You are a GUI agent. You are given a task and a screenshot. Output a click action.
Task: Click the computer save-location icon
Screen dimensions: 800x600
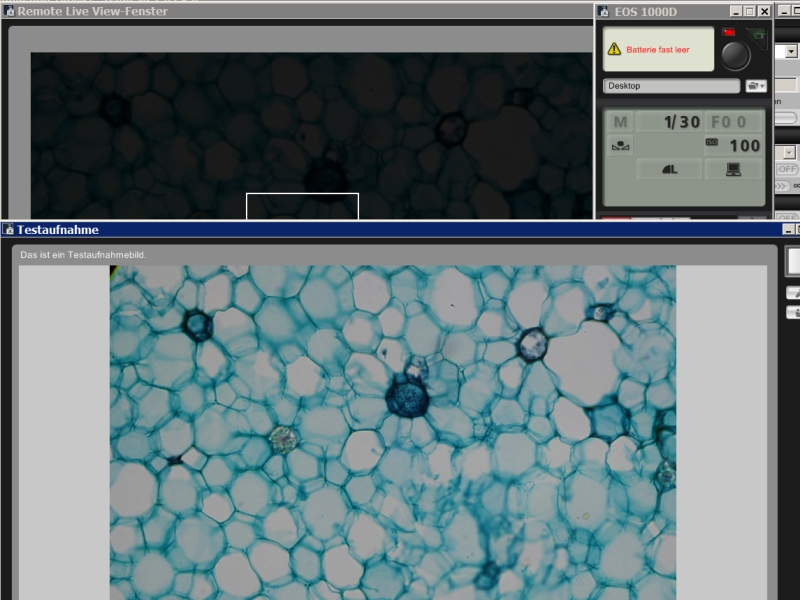click(x=733, y=169)
